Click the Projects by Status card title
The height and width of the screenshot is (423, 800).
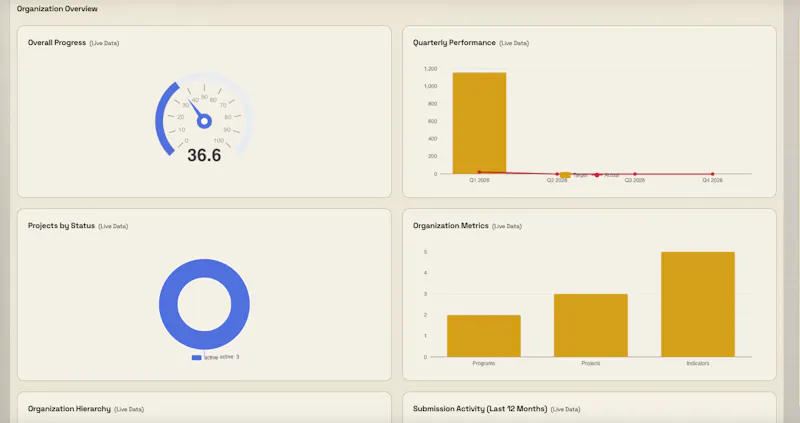coord(61,226)
